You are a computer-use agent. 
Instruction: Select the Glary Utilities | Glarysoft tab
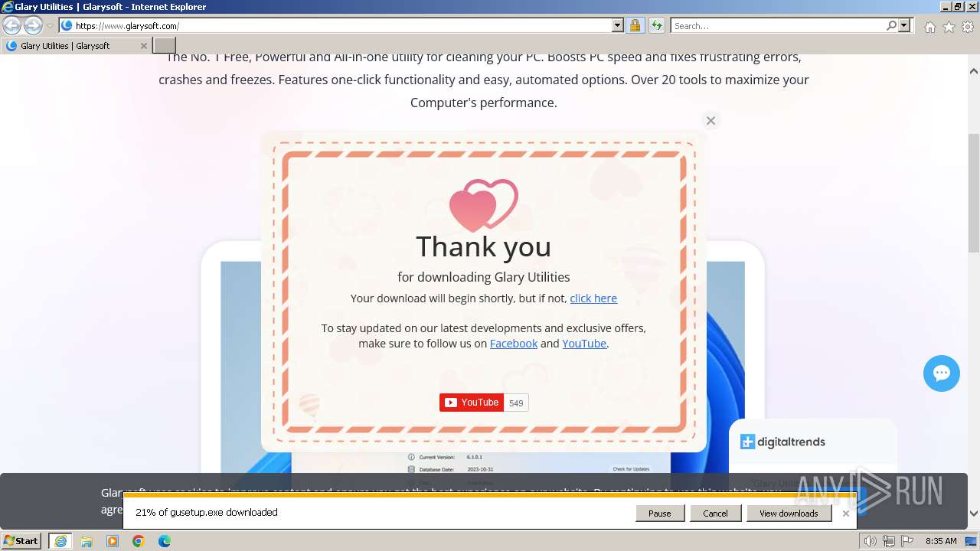pos(75,46)
